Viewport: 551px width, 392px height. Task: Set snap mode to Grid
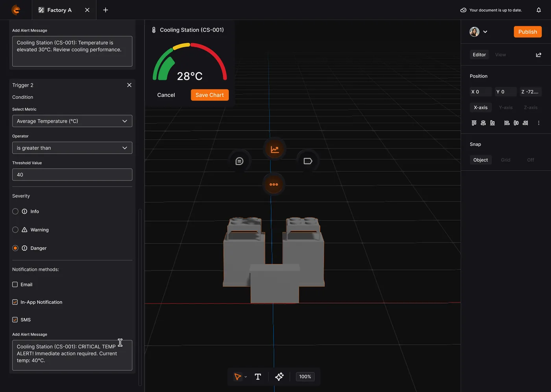click(506, 160)
